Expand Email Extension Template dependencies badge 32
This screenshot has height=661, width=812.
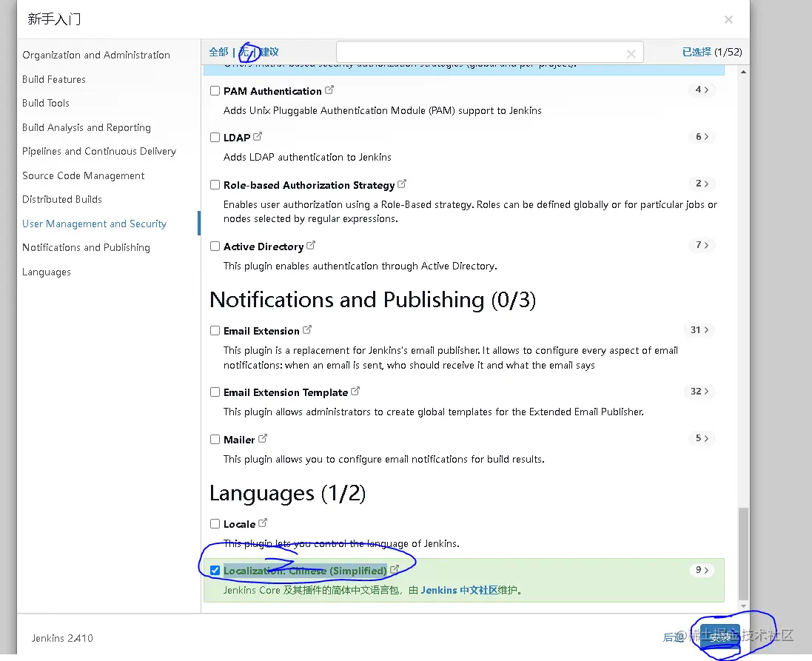click(x=699, y=391)
